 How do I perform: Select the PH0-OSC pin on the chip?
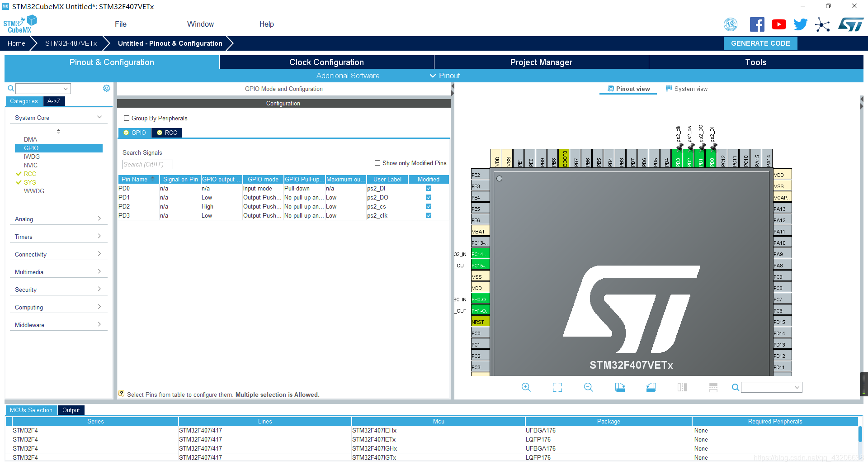point(480,299)
